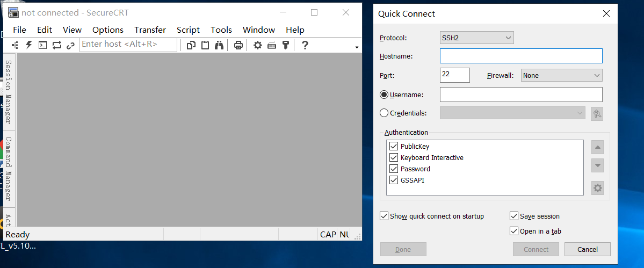644x268 pixels.
Task: Open the Tools menu
Action: coord(221,30)
